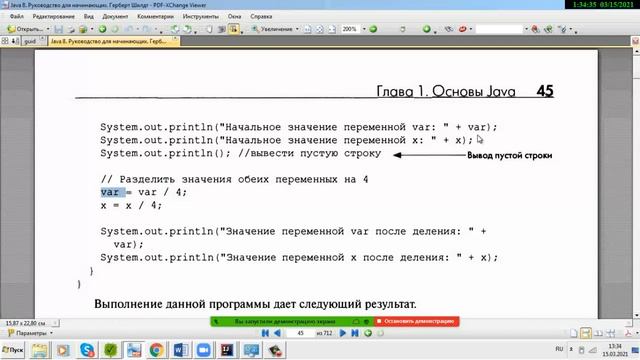Click the Пуск Start button
The height and width of the screenshot is (360, 640).
pos(13,350)
